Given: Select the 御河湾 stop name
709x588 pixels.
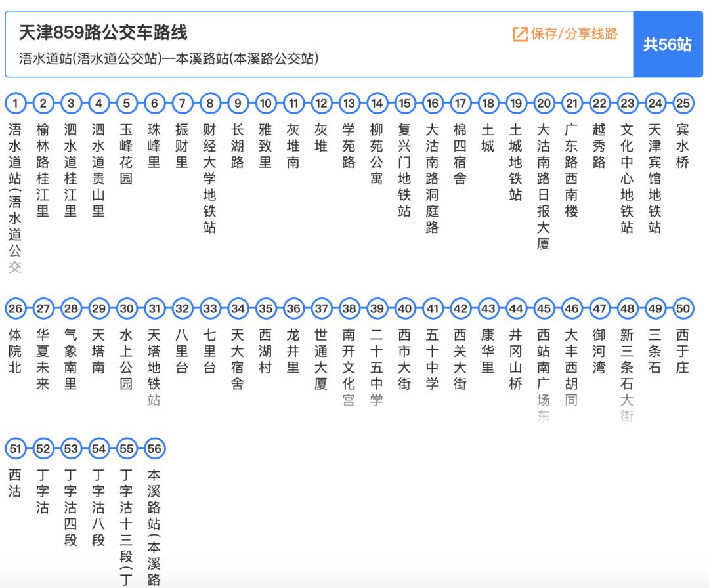Looking at the screenshot, I should click(x=599, y=350).
